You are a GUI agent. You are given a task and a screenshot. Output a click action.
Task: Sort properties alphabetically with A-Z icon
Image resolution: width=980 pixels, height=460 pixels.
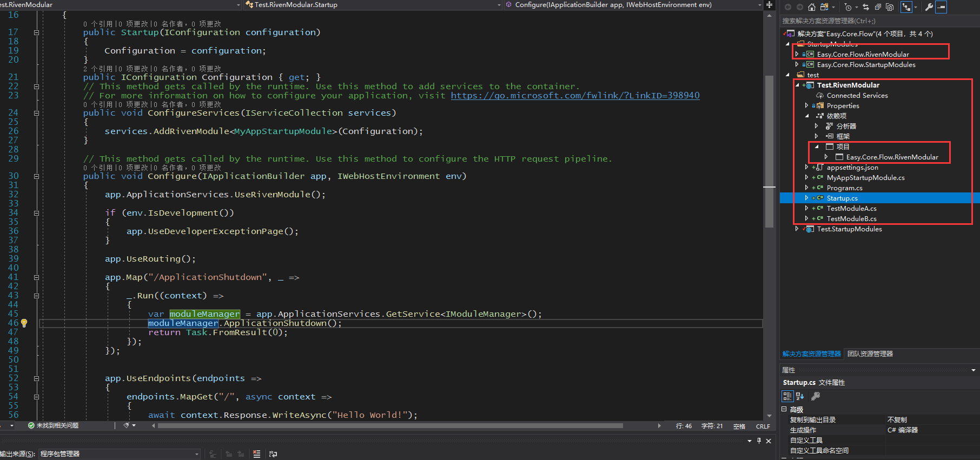pos(800,396)
